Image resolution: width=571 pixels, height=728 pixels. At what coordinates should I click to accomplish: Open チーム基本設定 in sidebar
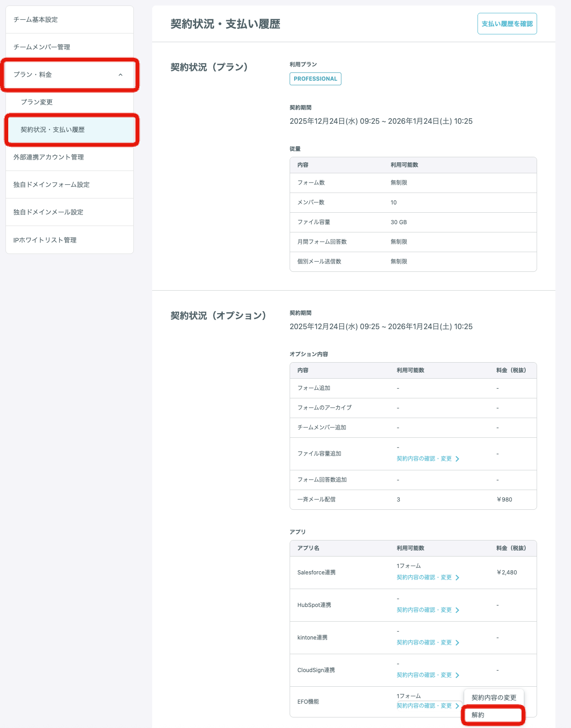pyautogui.click(x=36, y=20)
